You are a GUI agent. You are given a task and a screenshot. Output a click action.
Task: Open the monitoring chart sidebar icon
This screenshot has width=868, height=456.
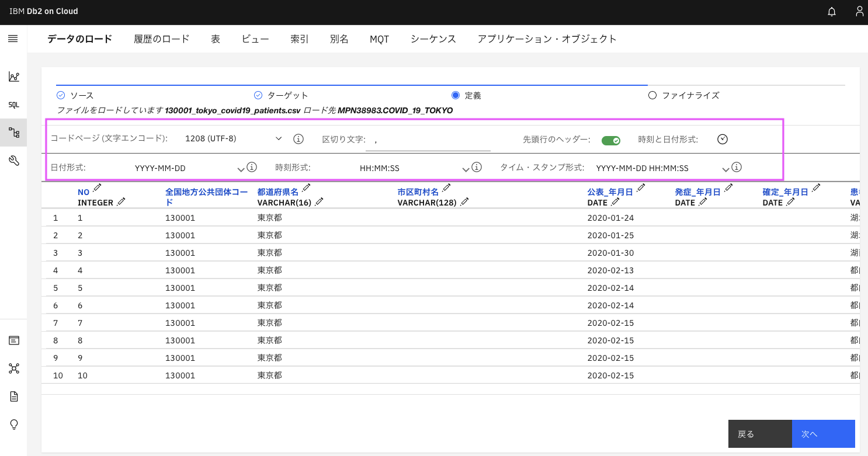[x=13, y=76]
